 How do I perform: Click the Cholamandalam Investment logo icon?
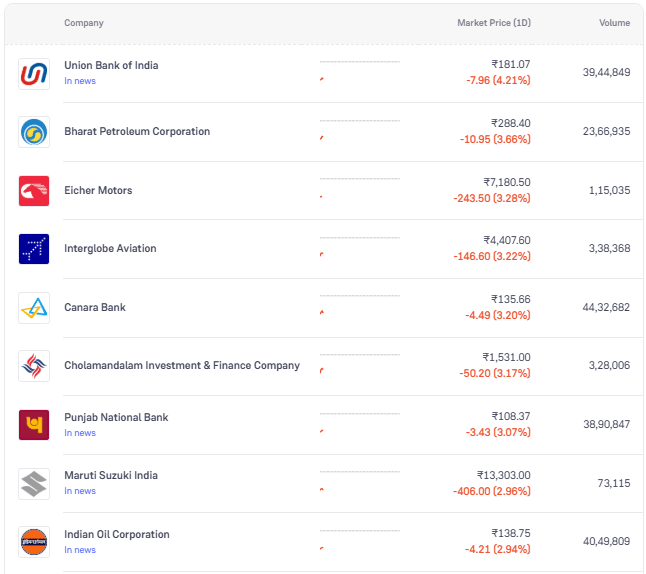tap(34, 366)
